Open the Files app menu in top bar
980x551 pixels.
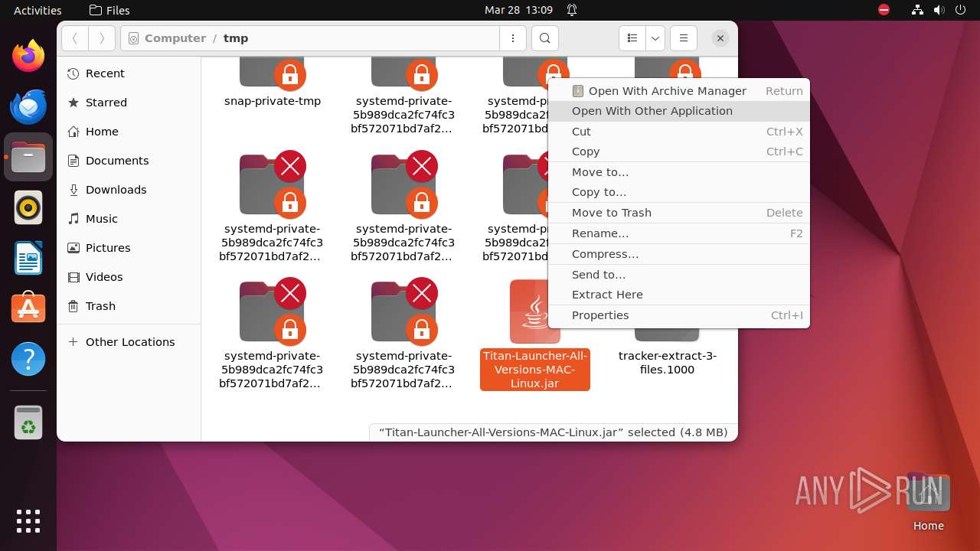point(109,10)
